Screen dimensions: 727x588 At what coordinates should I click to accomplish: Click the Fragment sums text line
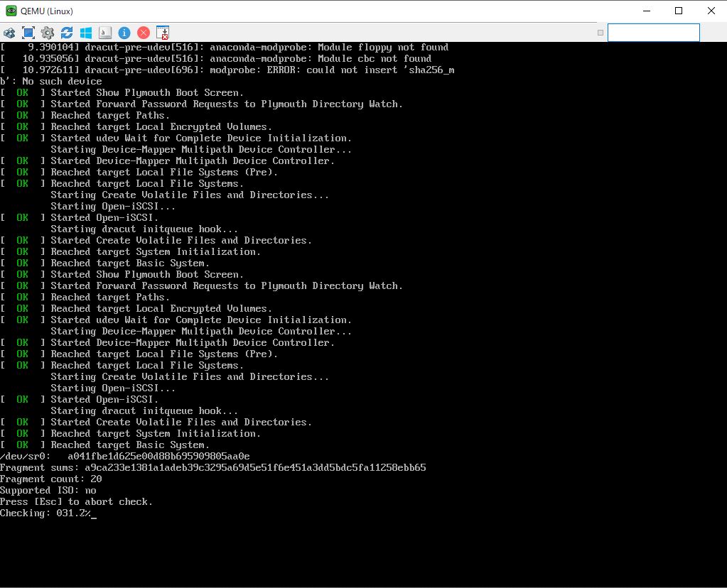coord(212,467)
